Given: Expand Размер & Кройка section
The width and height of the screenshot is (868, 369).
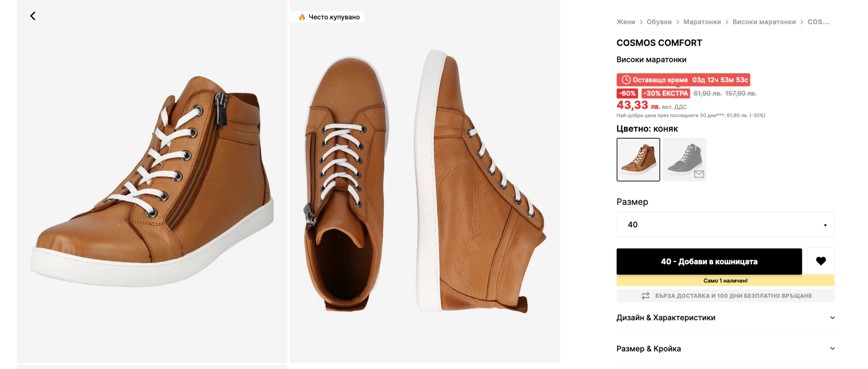Looking at the screenshot, I should 725,349.
